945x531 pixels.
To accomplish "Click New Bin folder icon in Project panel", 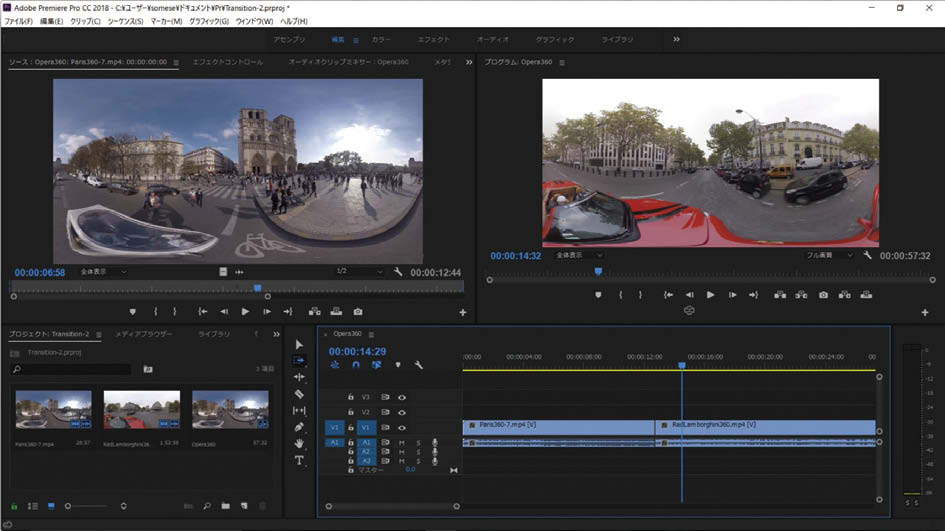I will click(x=225, y=506).
